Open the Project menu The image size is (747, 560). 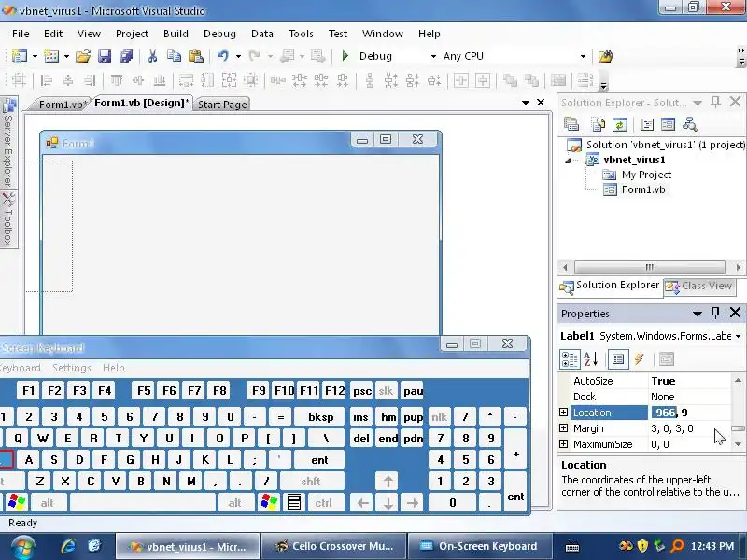click(132, 34)
